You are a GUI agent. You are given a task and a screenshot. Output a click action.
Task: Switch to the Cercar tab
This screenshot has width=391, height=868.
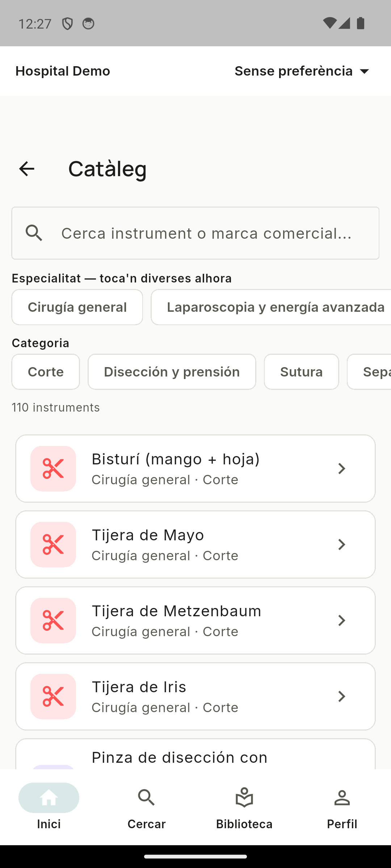tap(147, 808)
